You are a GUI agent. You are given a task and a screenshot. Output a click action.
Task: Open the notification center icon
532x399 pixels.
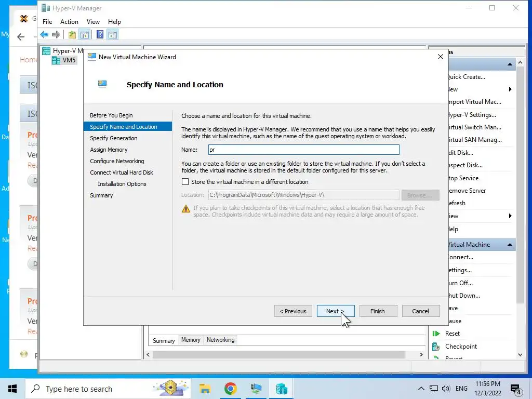coord(516,390)
